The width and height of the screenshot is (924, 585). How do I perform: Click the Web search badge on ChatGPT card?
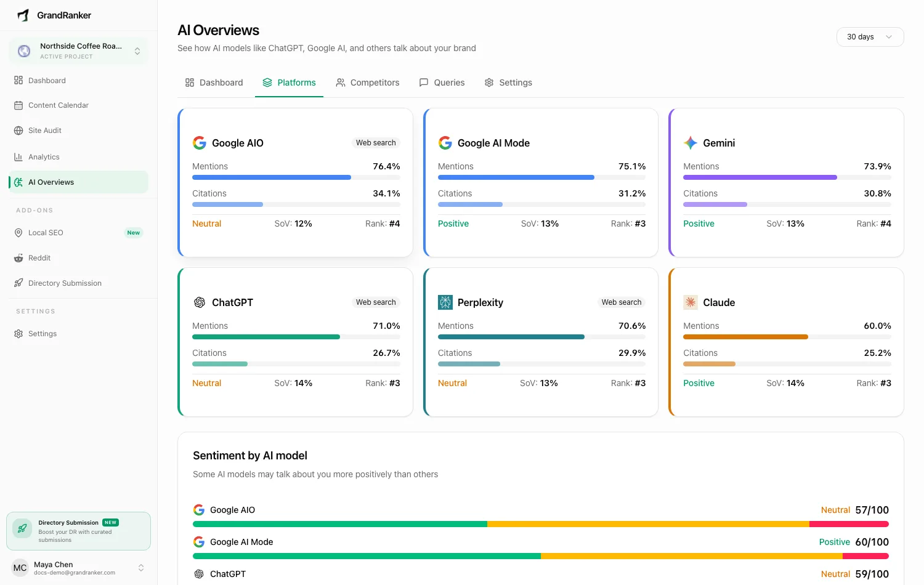376,302
